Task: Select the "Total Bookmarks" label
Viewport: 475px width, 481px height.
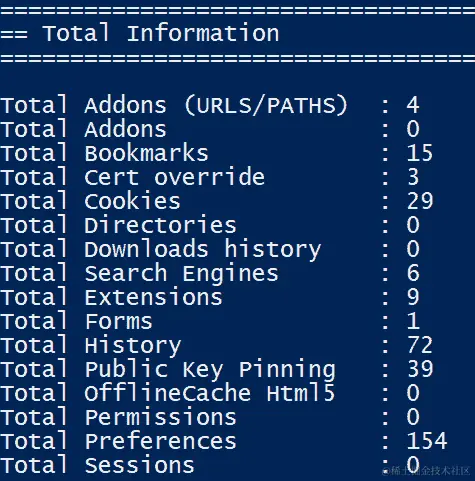Action: [x=104, y=153]
